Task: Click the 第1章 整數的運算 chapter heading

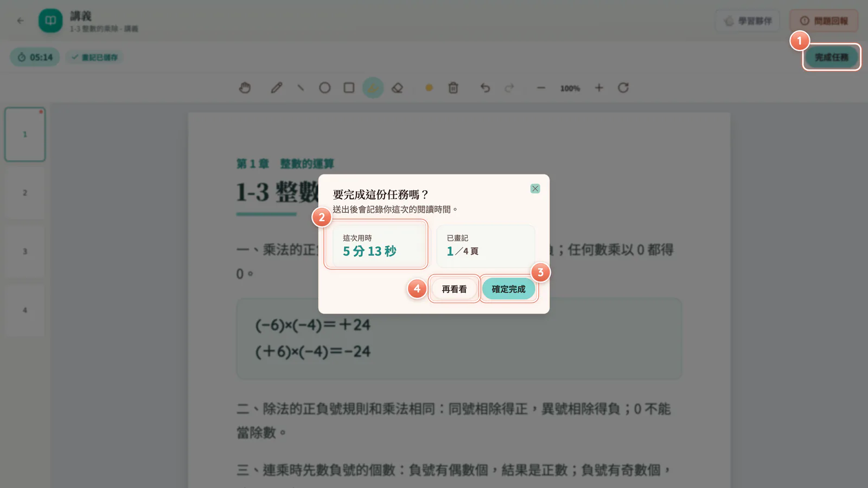Action: 285,164
